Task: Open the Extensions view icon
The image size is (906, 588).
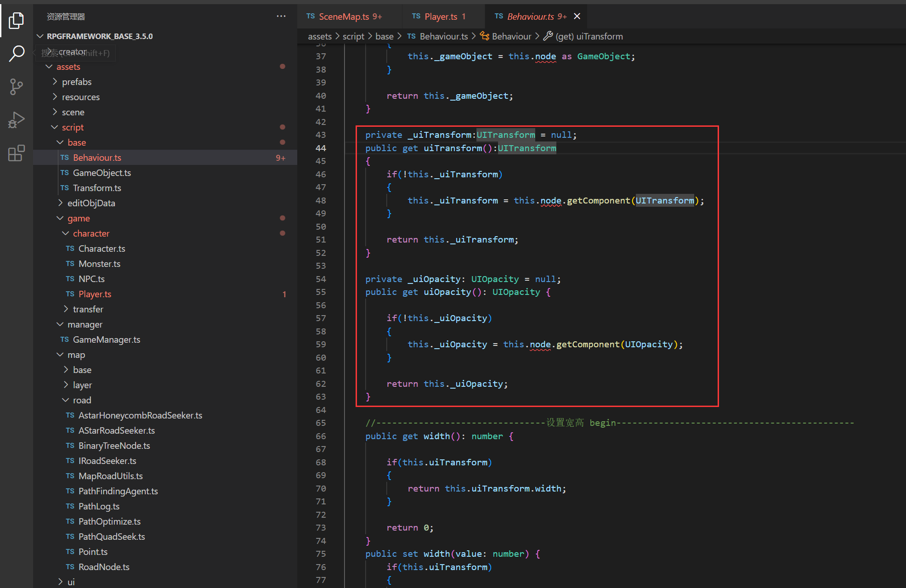Action: 17,153
